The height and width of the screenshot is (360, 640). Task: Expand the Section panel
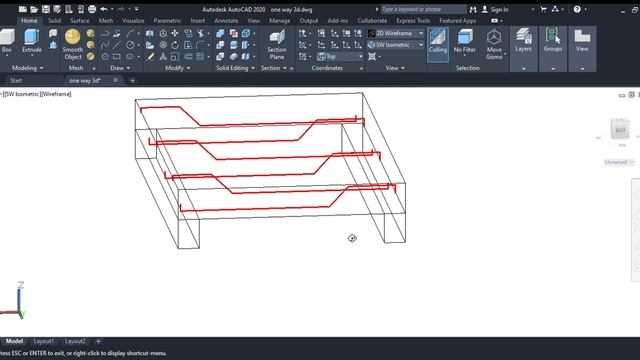(273, 68)
